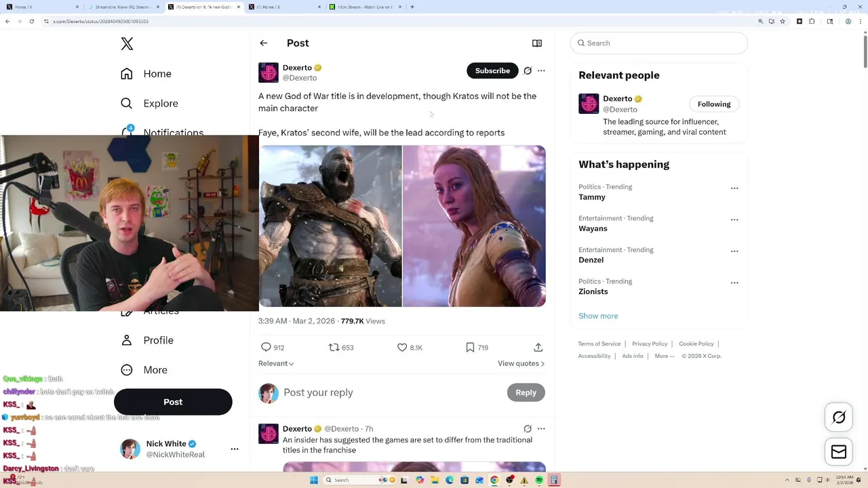Open View quotes link
Screen dimensions: 868x488
click(521, 363)
